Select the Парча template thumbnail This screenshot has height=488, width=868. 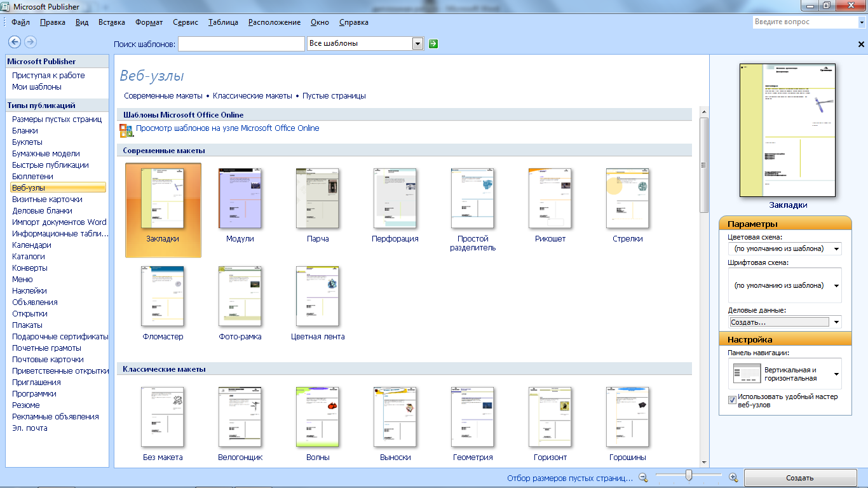[318, 198]
